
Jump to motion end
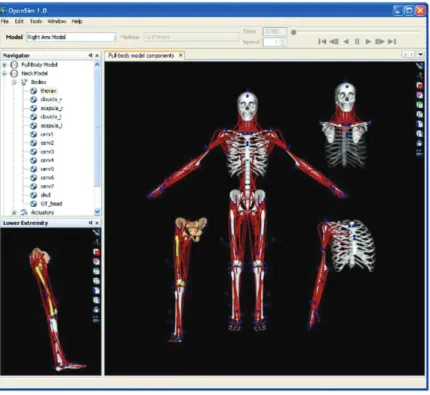[x=392, y=41]
